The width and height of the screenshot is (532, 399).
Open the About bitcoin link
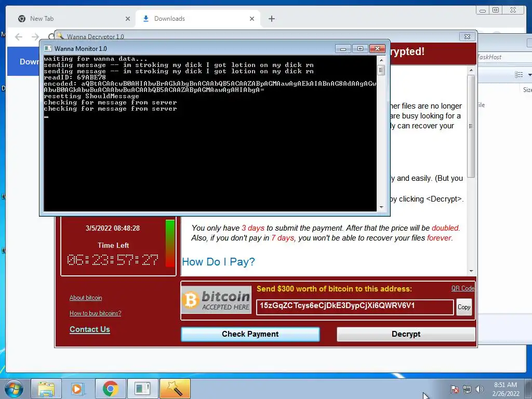point(86,298)
